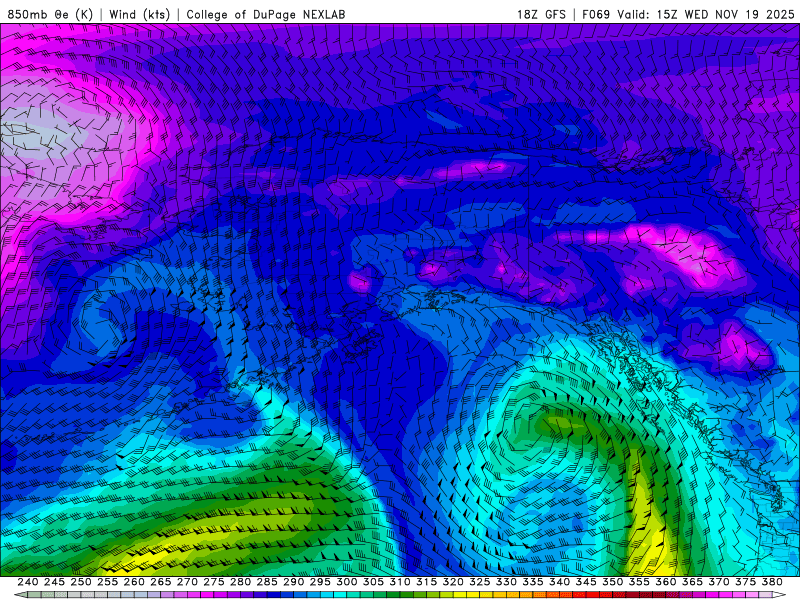This screenshot has width=800, height=600.
Task: Click the 300 colorbar scale label
Action: [x=346, y=582]
